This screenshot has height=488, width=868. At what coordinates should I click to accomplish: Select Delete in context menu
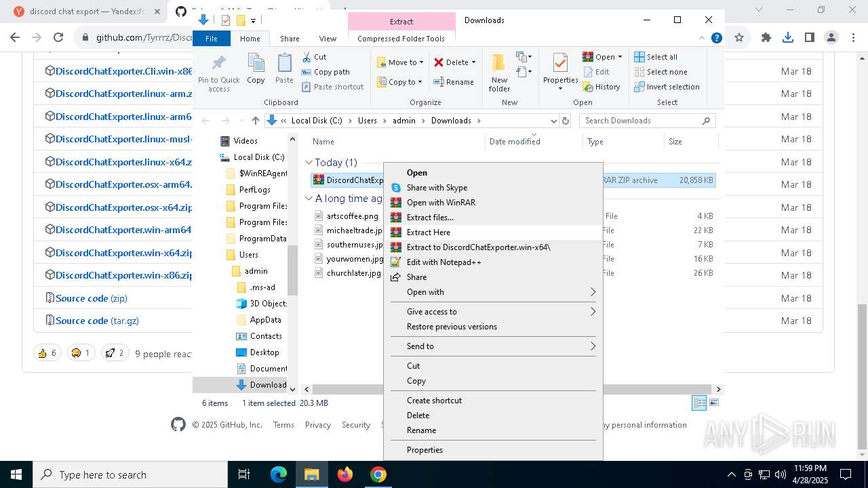point(493,415)
